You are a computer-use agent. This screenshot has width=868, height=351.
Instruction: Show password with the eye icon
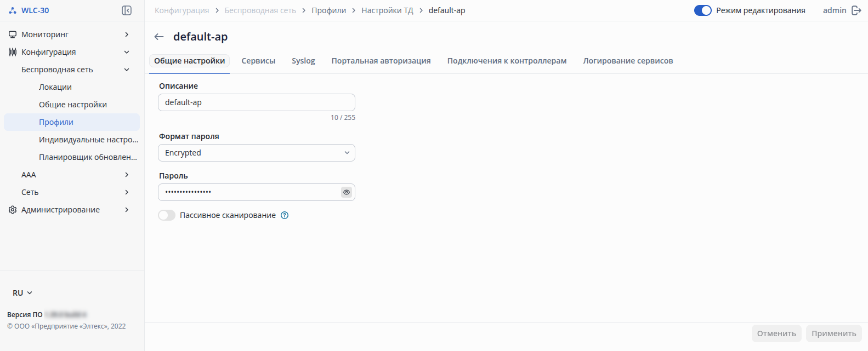[x=347, y=192]
